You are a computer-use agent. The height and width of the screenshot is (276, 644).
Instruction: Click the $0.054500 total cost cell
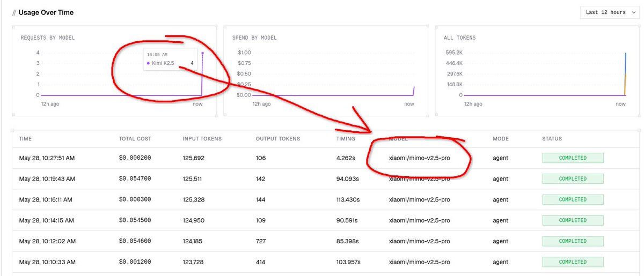pos(135,220)
